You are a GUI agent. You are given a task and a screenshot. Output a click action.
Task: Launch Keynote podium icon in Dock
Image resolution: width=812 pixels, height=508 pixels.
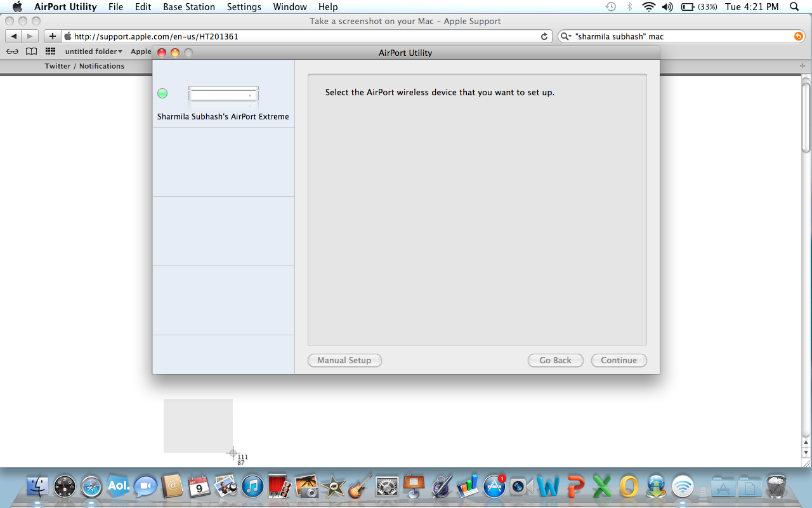(414, 487)
